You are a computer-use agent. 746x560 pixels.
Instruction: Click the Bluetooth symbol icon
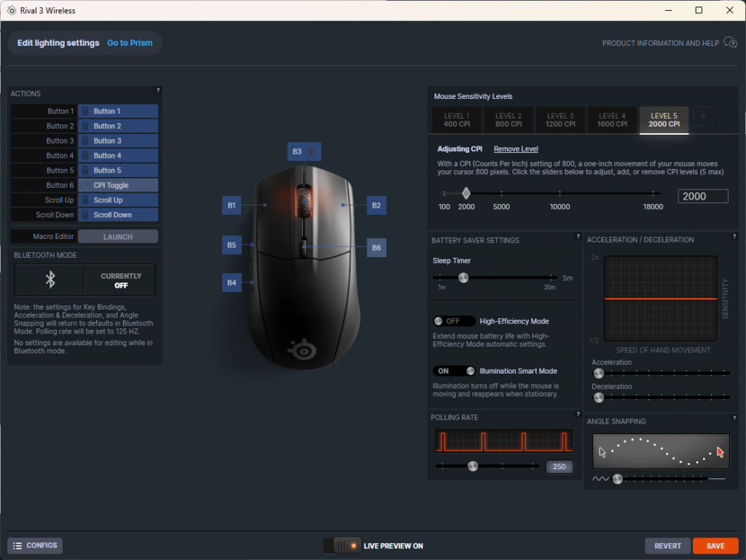[50, 280]
